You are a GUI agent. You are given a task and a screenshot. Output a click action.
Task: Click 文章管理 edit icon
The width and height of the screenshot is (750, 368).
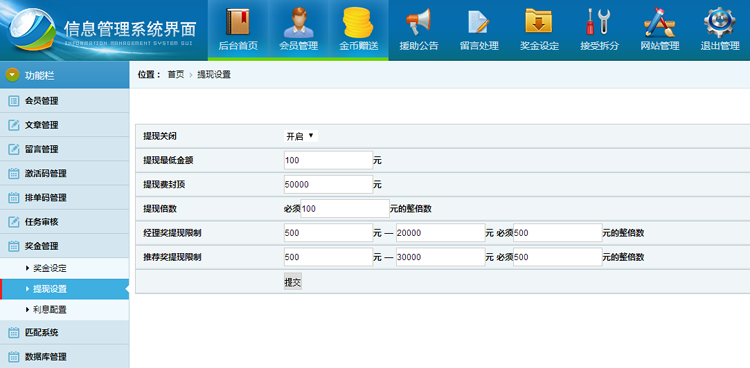(14, 125)
